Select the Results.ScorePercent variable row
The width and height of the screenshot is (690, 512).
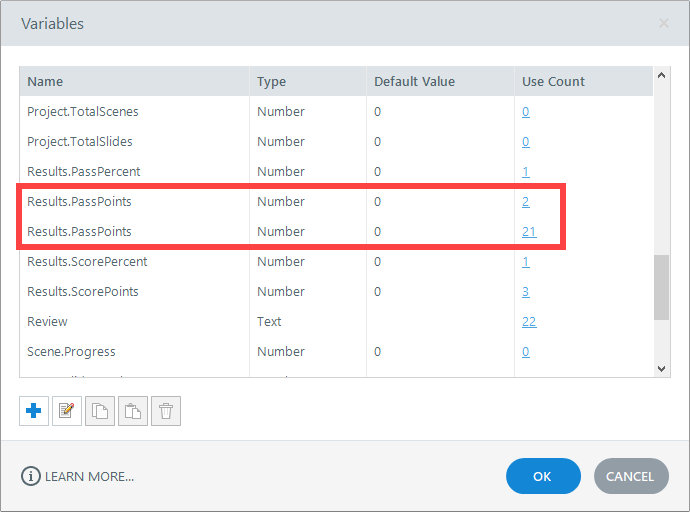coord(87,262)
